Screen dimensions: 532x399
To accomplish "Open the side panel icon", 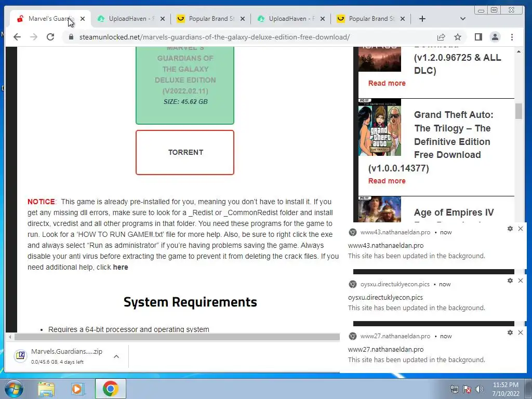I will [478, 37].
